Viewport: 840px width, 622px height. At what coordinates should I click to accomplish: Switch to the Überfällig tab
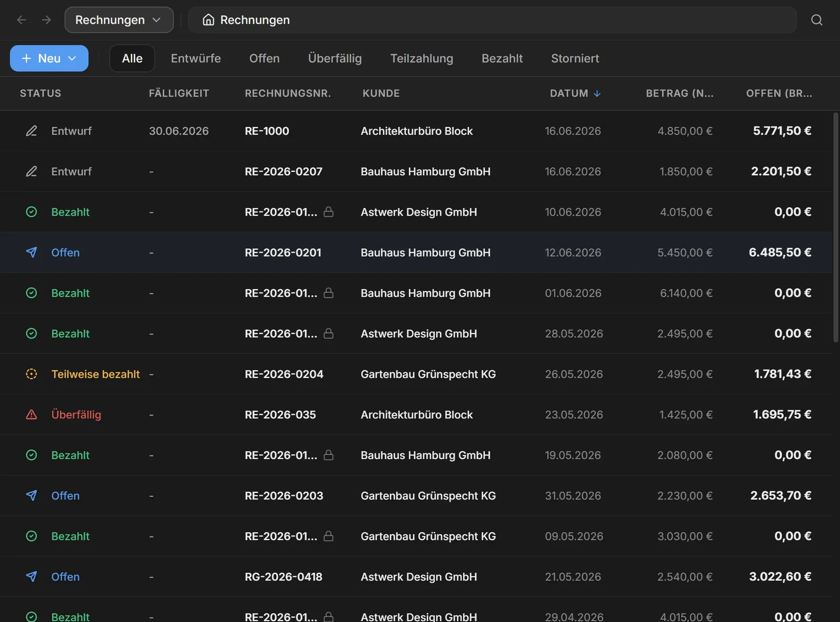(x=335, y=58)
